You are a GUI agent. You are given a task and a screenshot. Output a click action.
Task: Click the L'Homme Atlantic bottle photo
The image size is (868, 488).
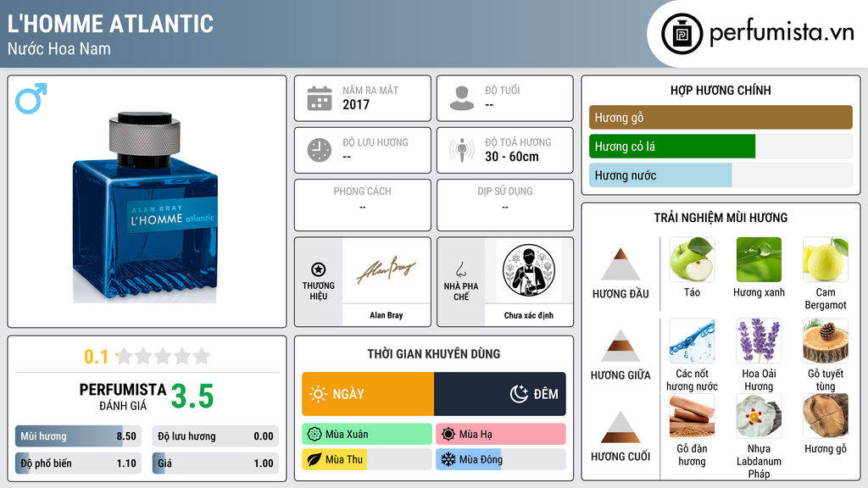[x=145, y=208]
